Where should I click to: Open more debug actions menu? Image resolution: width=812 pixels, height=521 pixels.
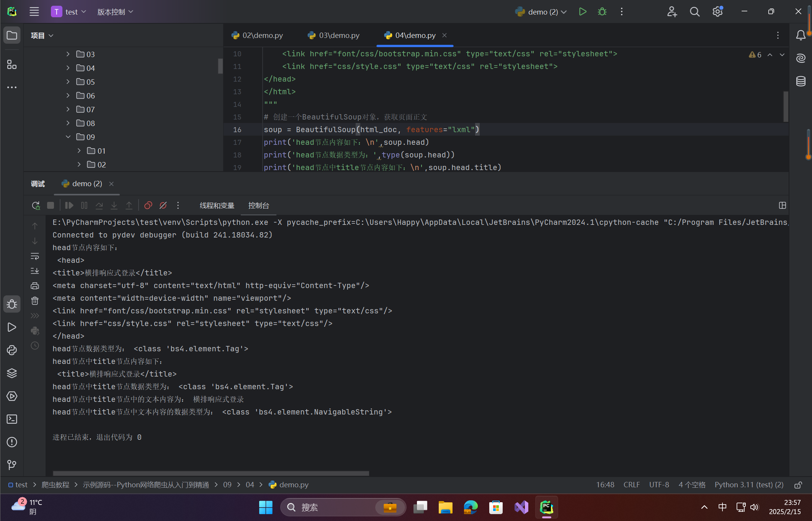pos(178,205)
